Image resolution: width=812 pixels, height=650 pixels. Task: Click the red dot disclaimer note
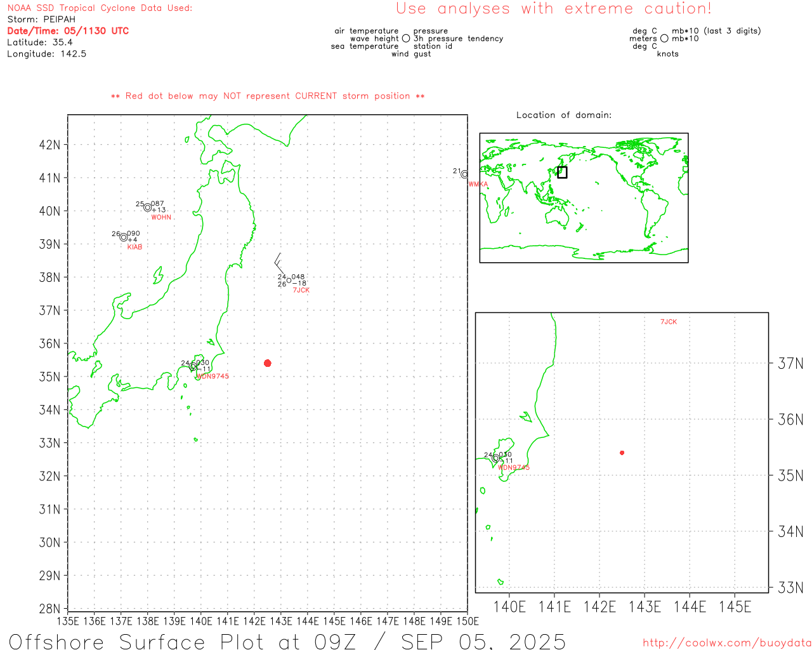point(268,96)
